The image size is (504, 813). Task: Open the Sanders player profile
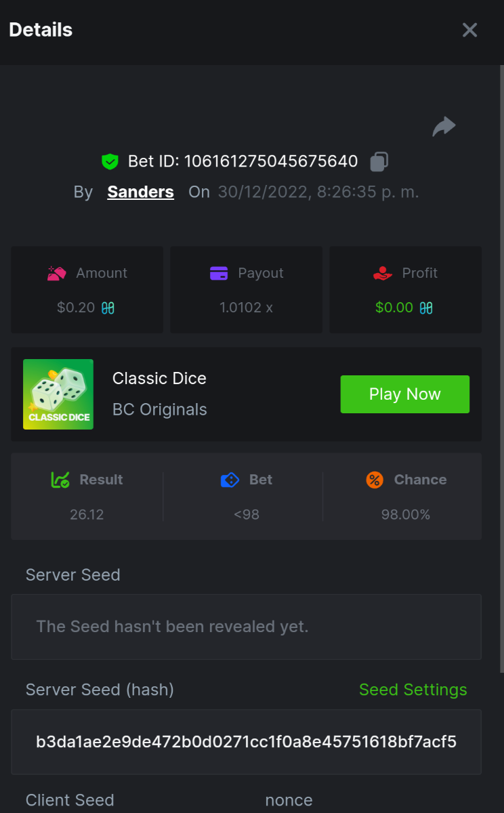click(140, 192)
